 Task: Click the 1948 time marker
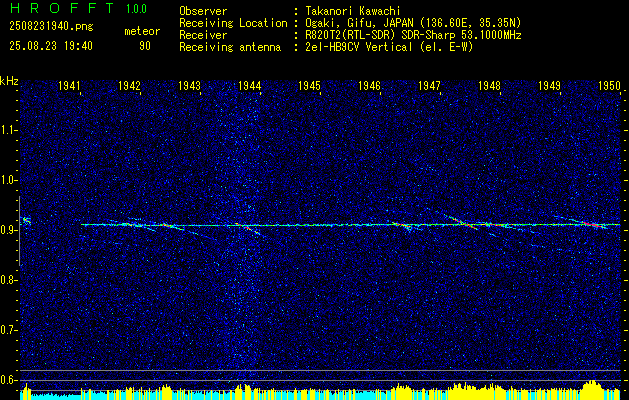489,85
